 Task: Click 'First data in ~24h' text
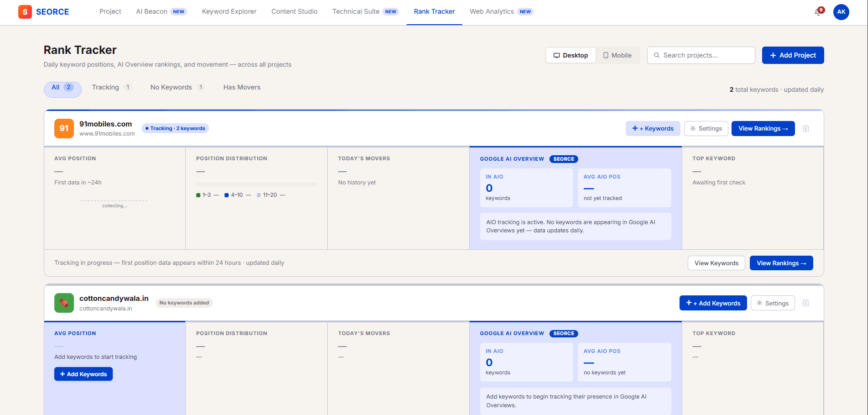click(x=78, y=183)
